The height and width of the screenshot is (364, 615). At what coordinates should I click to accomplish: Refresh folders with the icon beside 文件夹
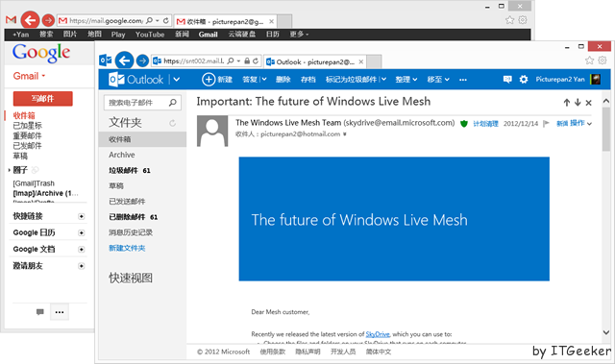pyautogui.click(x=172, y=123)
